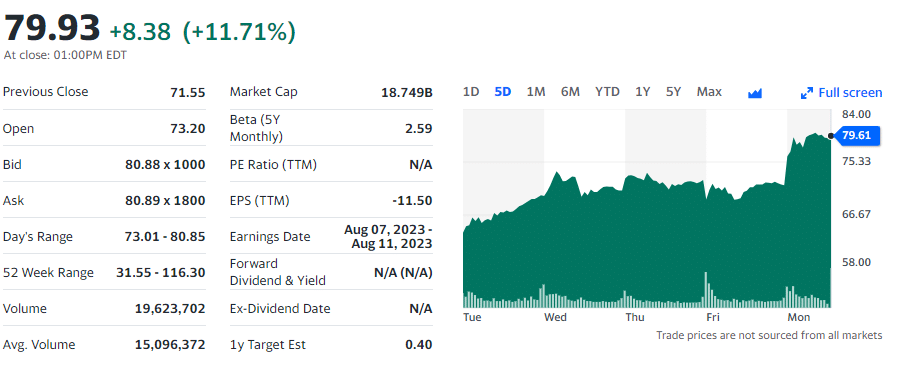
Task: Click the Wed label on chart axis
Action: [x=555, y=317]
